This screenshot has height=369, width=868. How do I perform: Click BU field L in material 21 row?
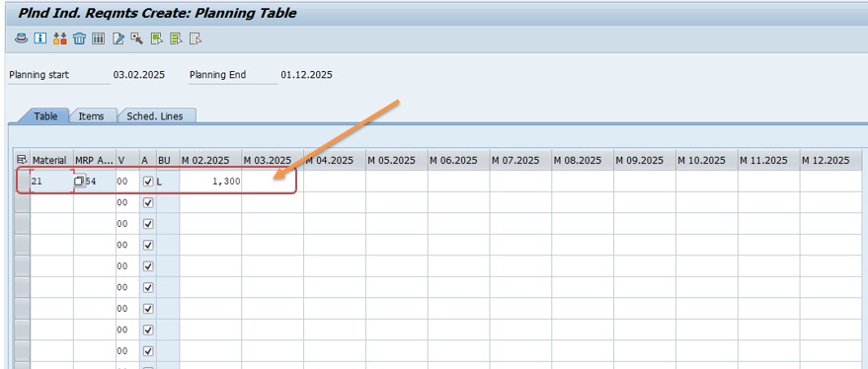168,181
